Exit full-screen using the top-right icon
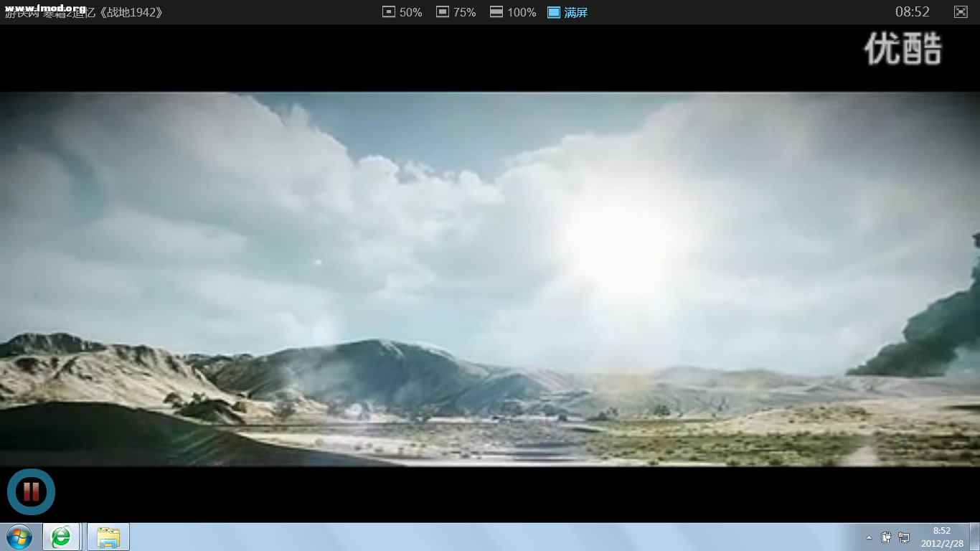The width and height of the screenshot is (980, 551). click(x=961, y=11)
